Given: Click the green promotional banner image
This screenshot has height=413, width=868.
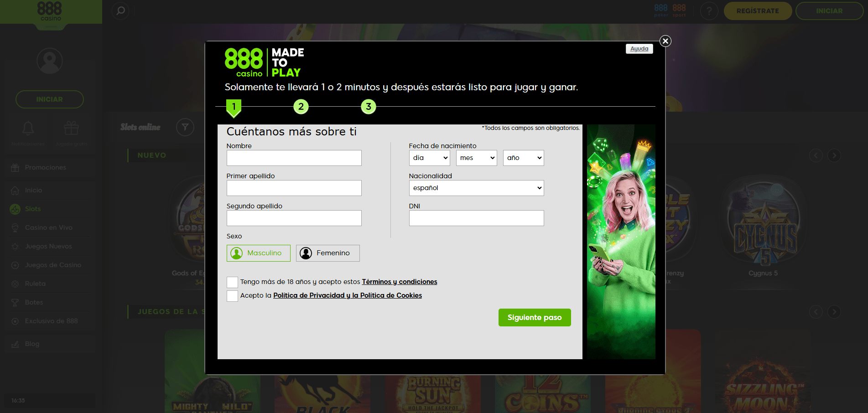Looking at the screenshot, I should 621,242.
